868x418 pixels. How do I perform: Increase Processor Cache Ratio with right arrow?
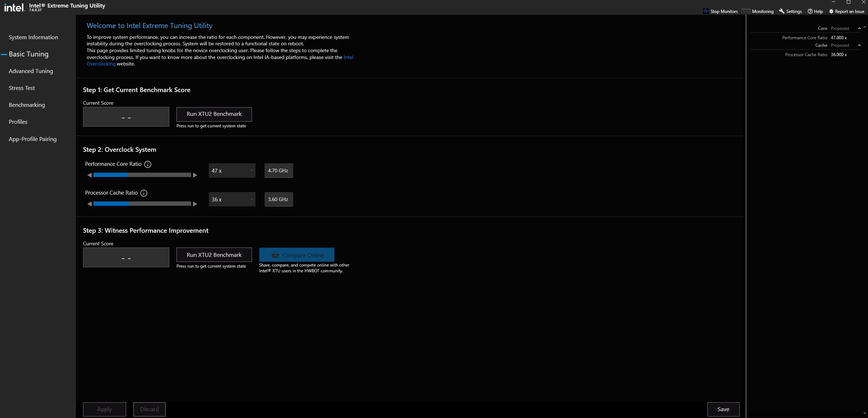(x=195, y=204)
